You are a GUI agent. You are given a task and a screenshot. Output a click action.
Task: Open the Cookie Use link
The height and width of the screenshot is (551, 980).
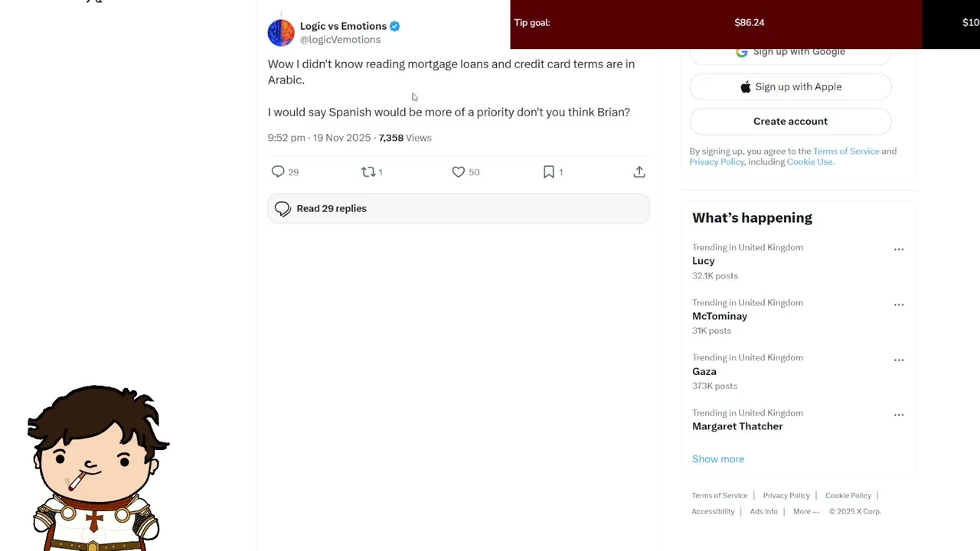pos(809,162)
